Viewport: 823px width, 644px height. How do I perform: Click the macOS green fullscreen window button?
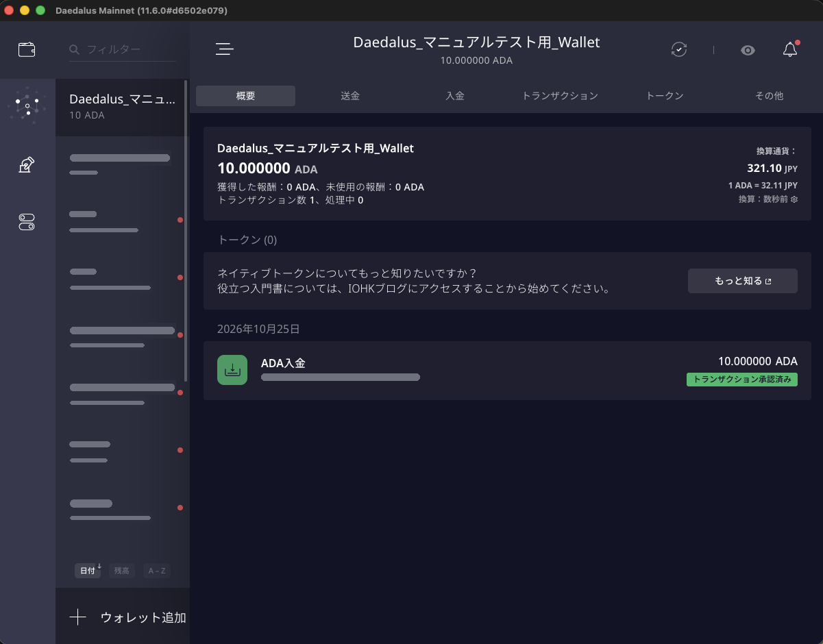[x=40, y=10]
